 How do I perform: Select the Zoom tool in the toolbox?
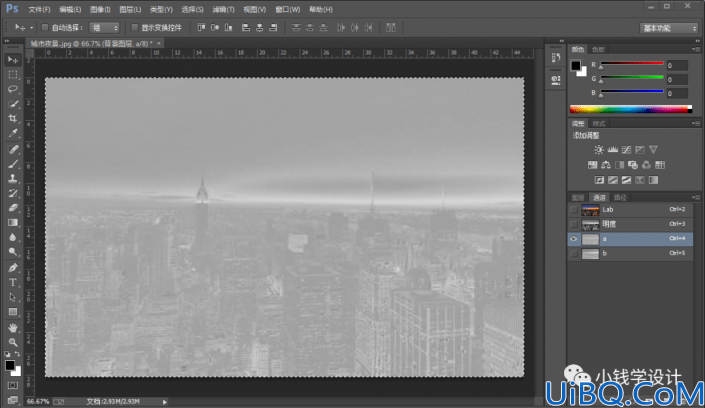(x=13, y=342)
